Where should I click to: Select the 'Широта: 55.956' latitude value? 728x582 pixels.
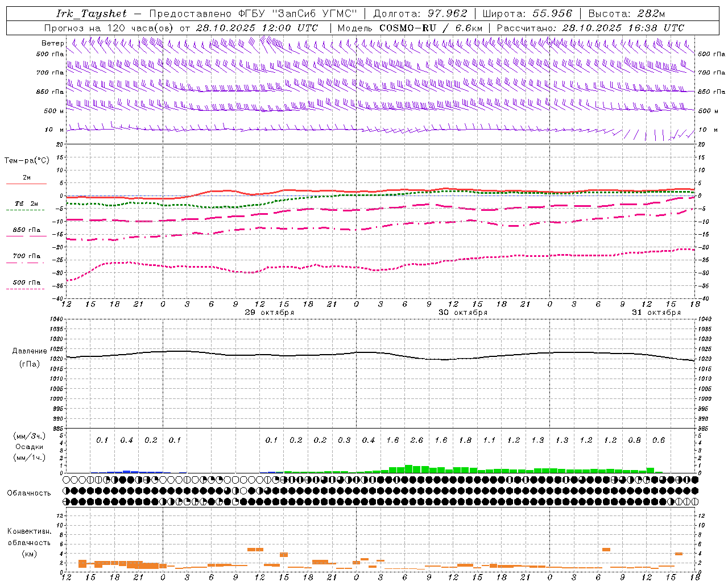pyautogui.click(x=527, y=14)
